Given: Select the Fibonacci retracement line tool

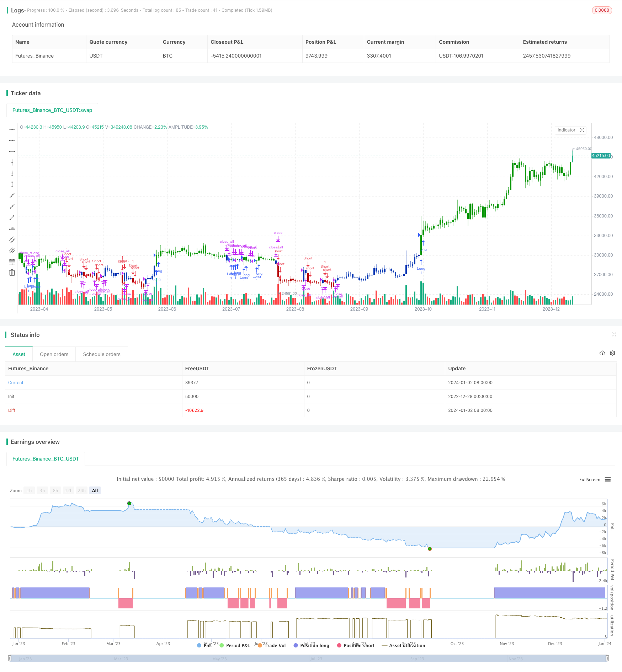Looking at the screenshot, I should (x=12, y=262).
